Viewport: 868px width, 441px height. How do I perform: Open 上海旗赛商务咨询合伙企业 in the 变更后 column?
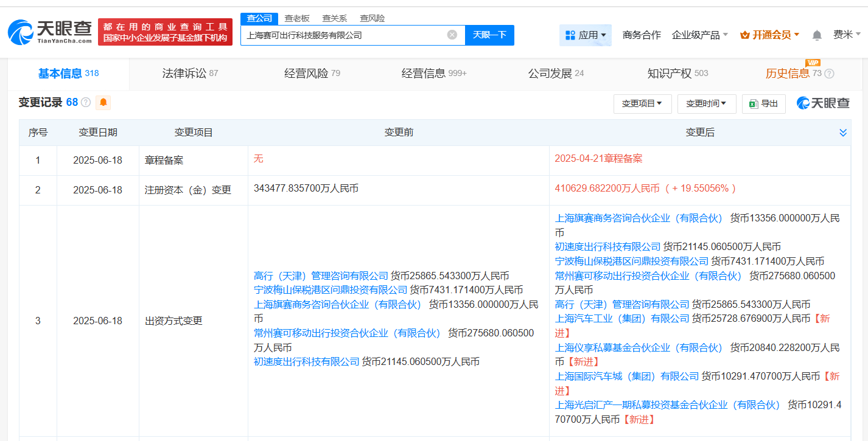(x=639, y=218)
